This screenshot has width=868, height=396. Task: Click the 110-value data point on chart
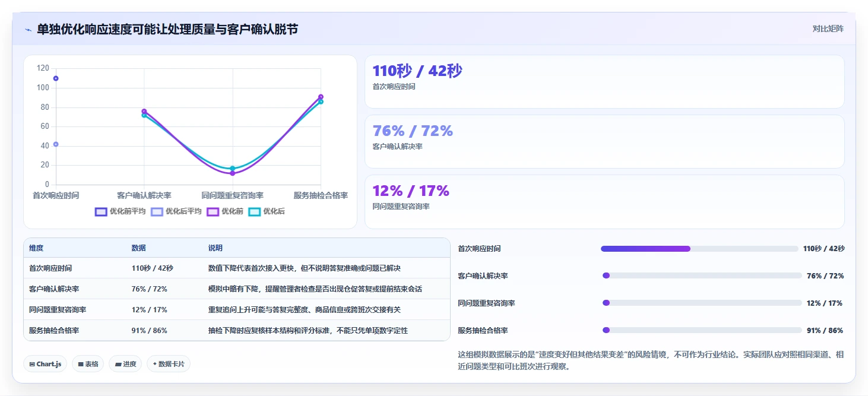pos(56,78)
